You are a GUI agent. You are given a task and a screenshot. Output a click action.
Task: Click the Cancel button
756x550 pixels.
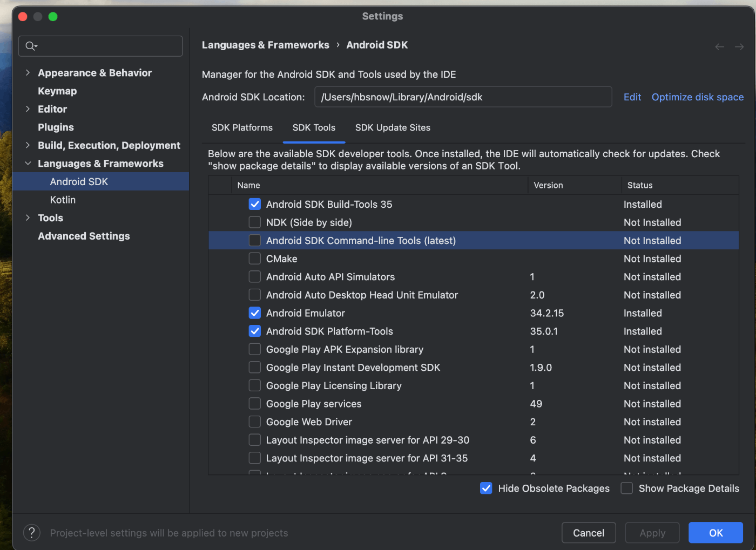point(589,533)
